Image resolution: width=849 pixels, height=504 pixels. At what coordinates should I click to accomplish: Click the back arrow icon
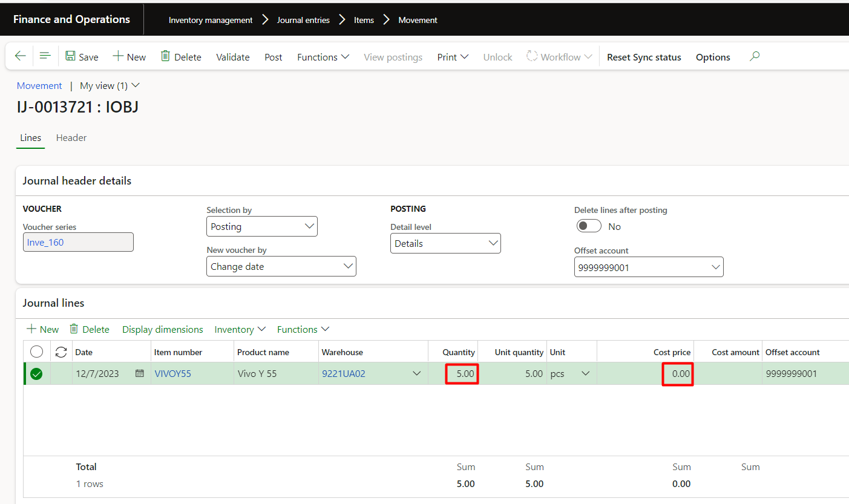(x=20, y=56)
